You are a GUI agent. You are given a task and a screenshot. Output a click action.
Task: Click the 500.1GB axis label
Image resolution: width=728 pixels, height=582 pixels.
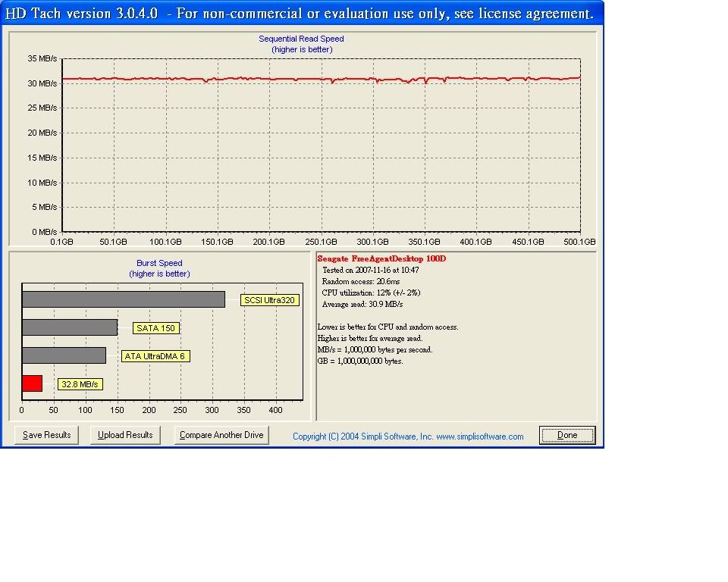click(x=579, y=242)
